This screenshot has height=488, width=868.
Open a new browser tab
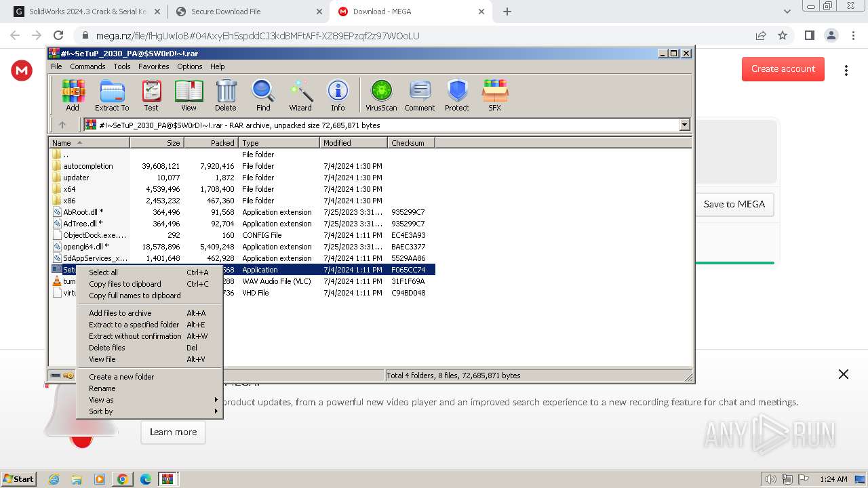(x=507, y=12)
